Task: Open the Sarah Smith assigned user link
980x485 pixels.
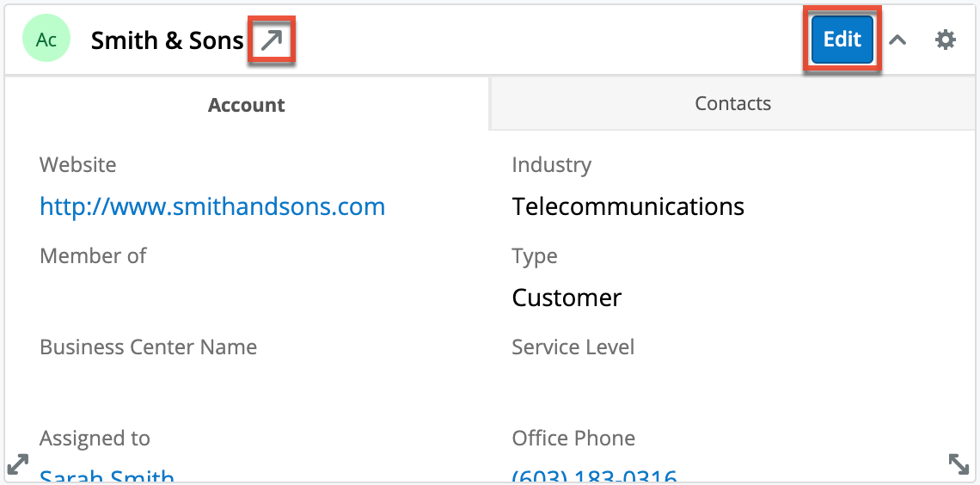Action: (x=107, y=476)
